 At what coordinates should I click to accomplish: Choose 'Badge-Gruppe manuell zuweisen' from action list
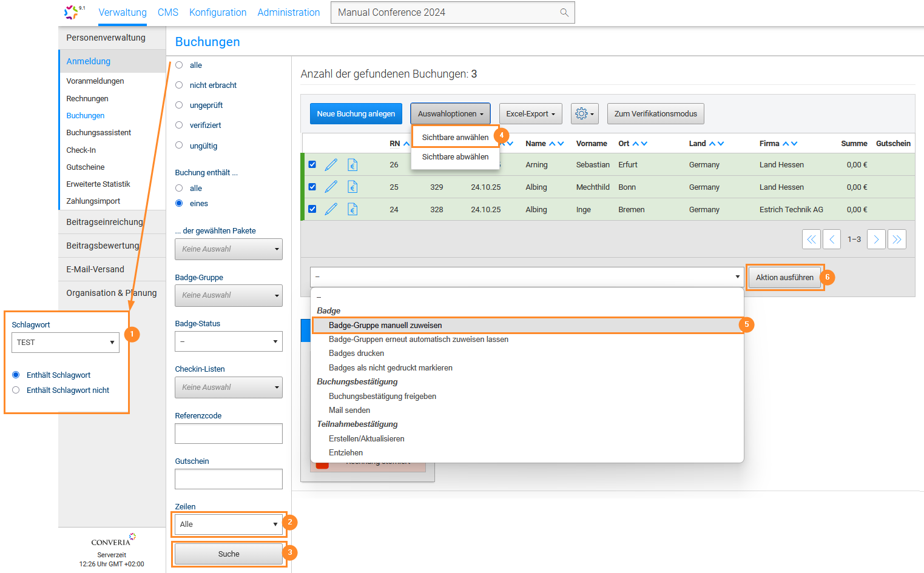[x=385, y=326]
